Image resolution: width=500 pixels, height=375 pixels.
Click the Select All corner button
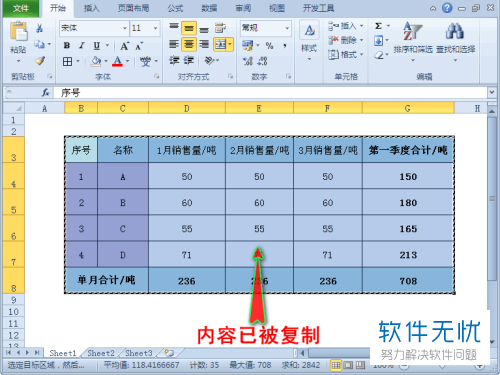[x=14, y=108]
